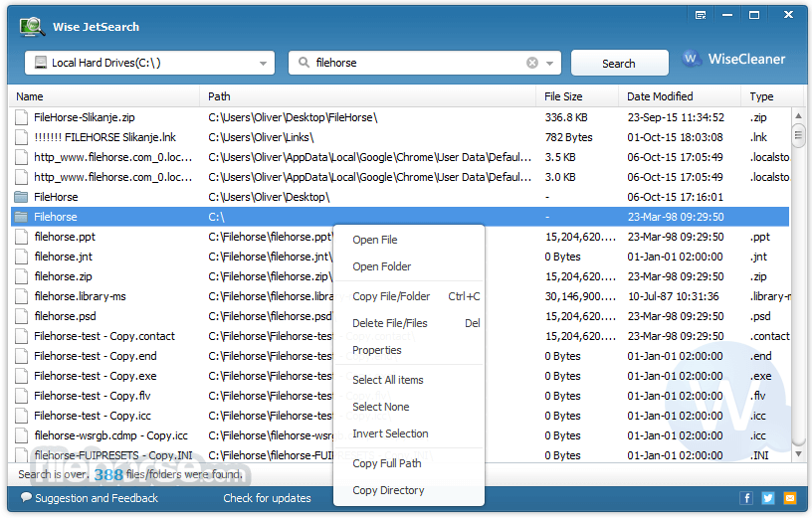Sort by File Size column header
Image resolution: width=812 pixels, height=518 pixels.
coord(577,96)
